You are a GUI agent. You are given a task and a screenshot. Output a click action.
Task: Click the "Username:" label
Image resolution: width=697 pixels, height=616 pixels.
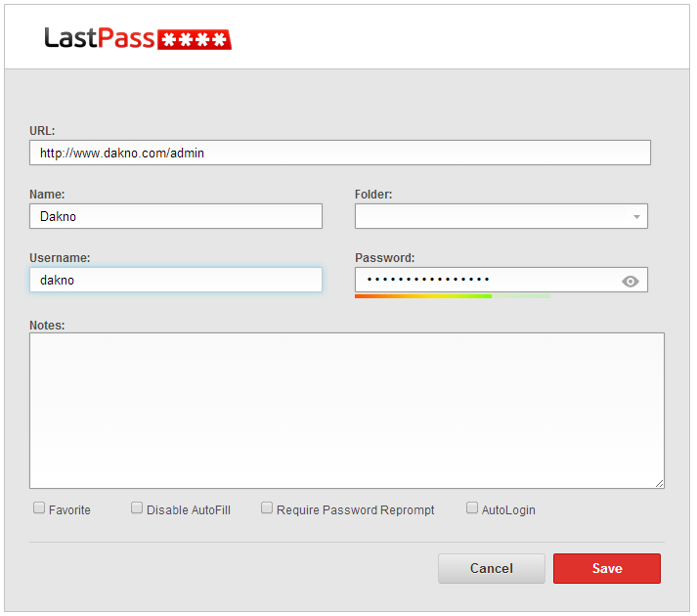pyautogui.click(x=60, y=258)
